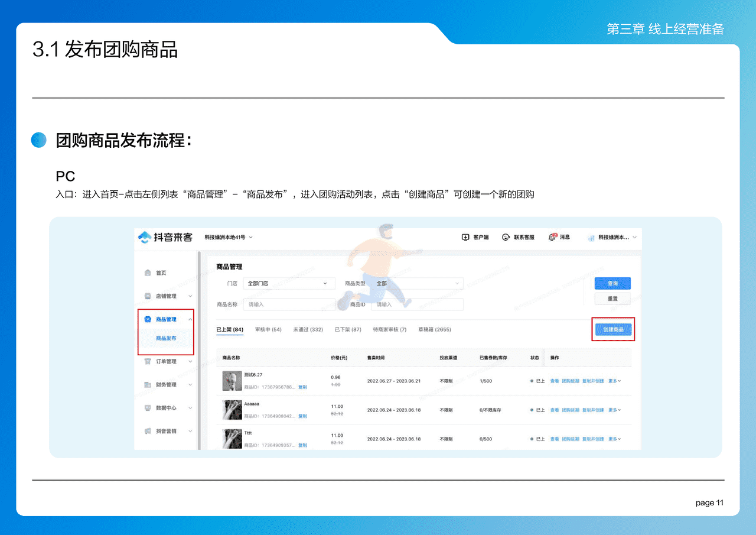Switch to the 未通过 (332) tab
756x535 pixels.
click(x=308, y=329)
